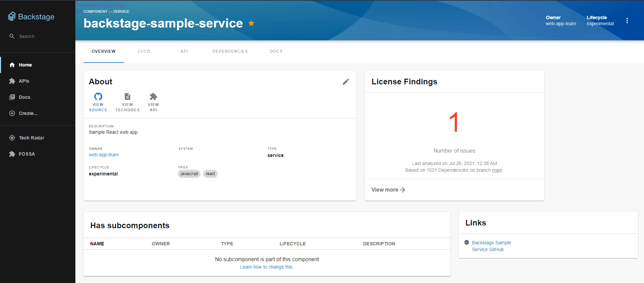Image resolution: width=644 pixels, height=283 pixels.
Task: Click the Docs library icon
Action: click(12, 97)
